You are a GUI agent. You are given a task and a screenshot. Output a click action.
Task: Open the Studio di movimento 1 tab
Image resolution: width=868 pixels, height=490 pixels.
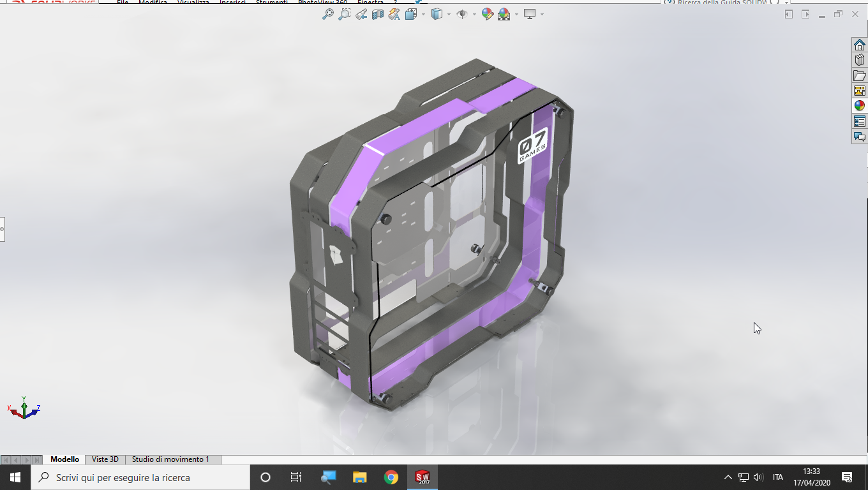tap(170, 459)
